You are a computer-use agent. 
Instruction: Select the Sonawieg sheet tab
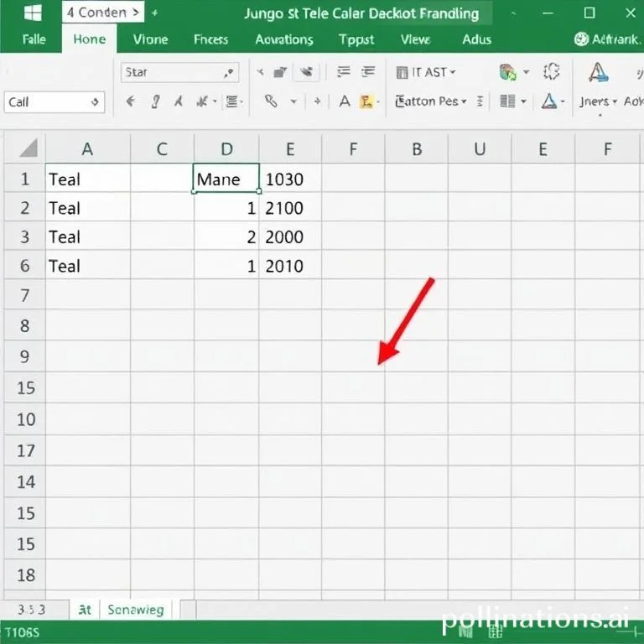pyautogui.click(x=136, y=610)
